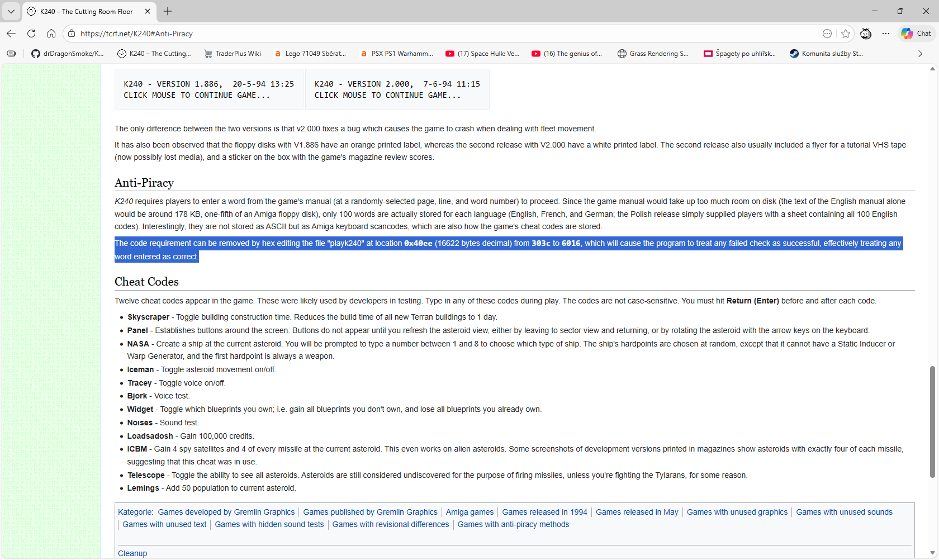
Task: Open browser Settings and more menu
Action: [x=886, y=34]
